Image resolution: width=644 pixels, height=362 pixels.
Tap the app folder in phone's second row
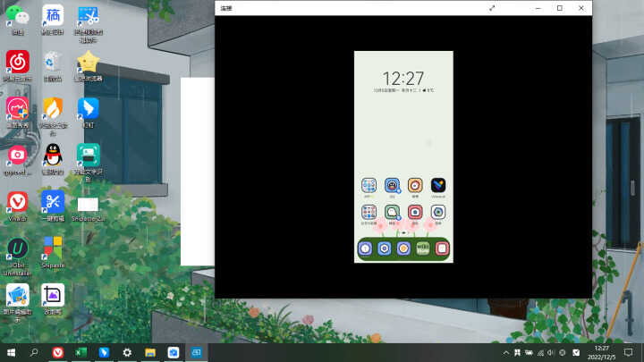pyautogui.click(x=369, y=212)
